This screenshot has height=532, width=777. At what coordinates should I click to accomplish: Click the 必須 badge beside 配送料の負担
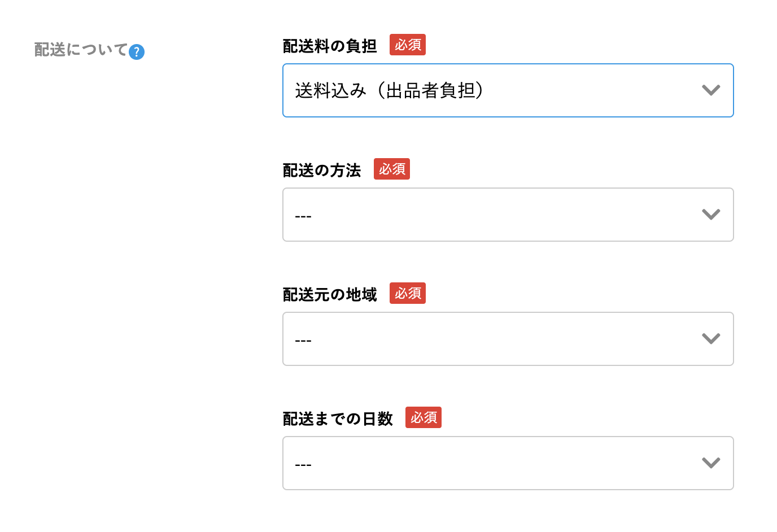pos(408,45)
